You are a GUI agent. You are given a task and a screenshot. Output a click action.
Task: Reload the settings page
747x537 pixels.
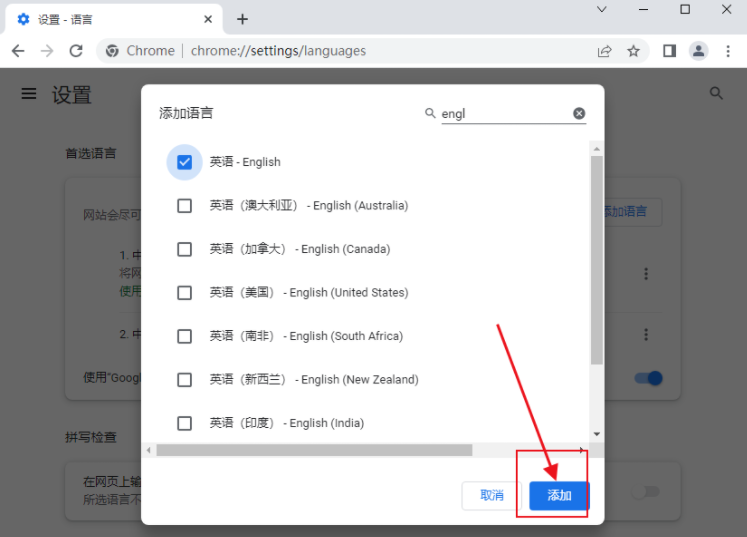coord(76,51)
